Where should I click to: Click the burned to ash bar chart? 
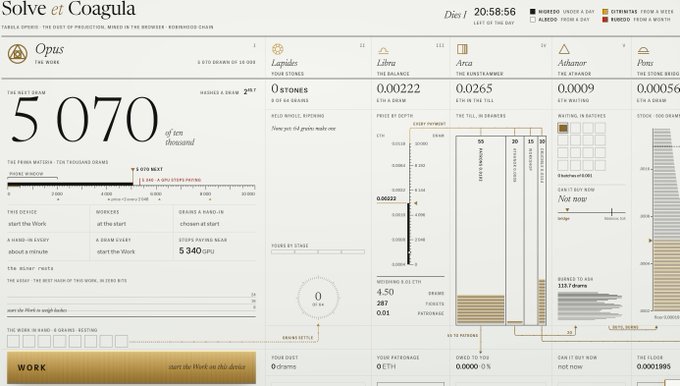[x=590, y=306]
